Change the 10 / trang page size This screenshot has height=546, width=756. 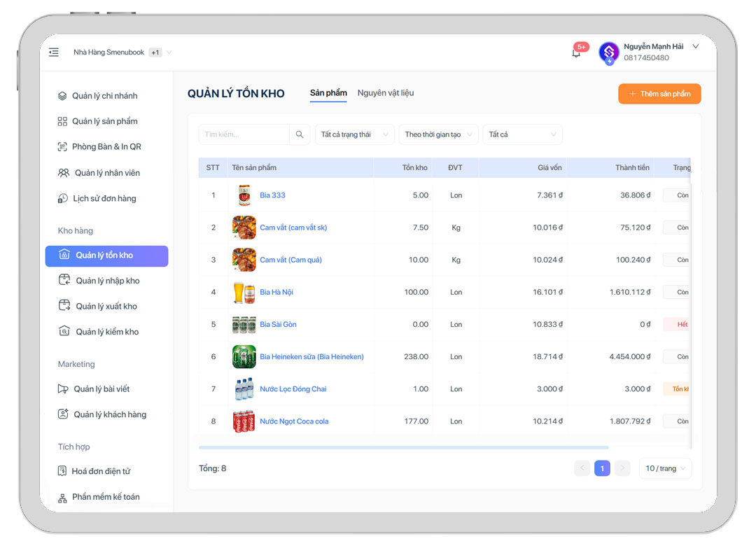666,468
